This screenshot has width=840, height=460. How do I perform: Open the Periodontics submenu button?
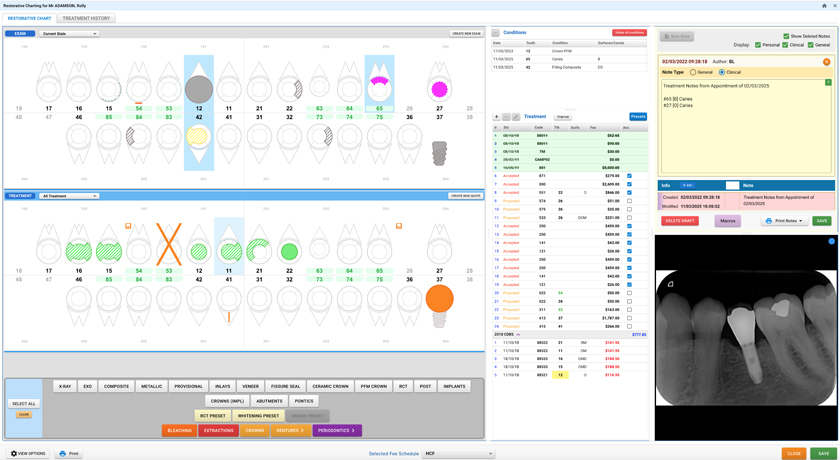tap(337, 431)
